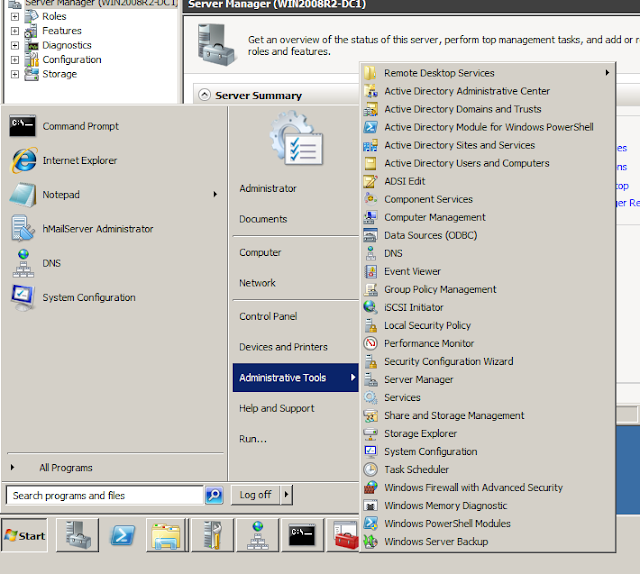
Task: Click the Administrator user picture icon
Action: click(x=296, y=139)
